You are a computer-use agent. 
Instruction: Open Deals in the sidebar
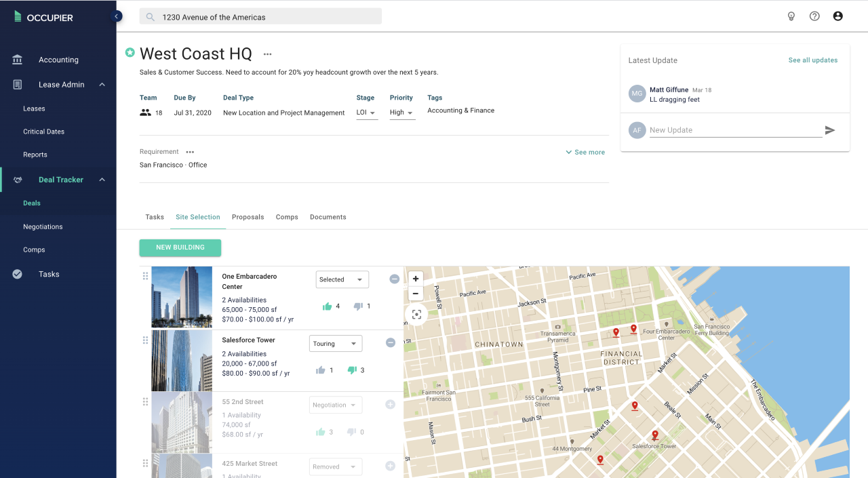click(32, 203)
